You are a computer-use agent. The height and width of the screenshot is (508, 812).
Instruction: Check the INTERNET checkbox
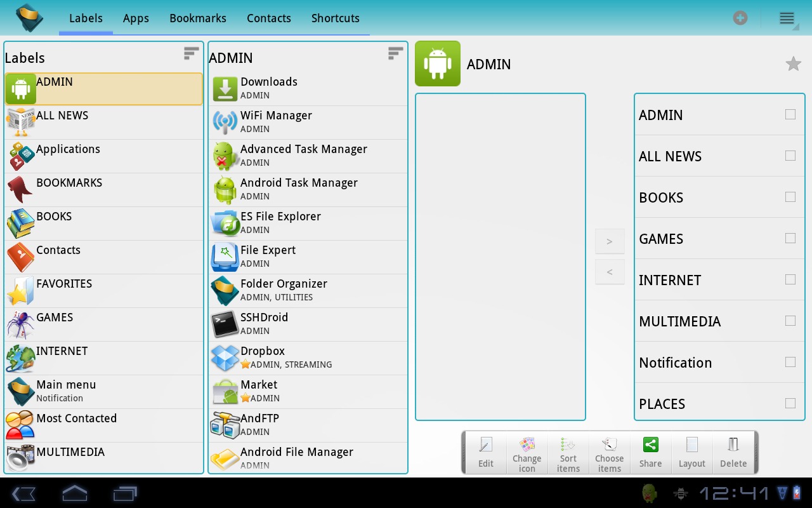[x=790, y=279]
